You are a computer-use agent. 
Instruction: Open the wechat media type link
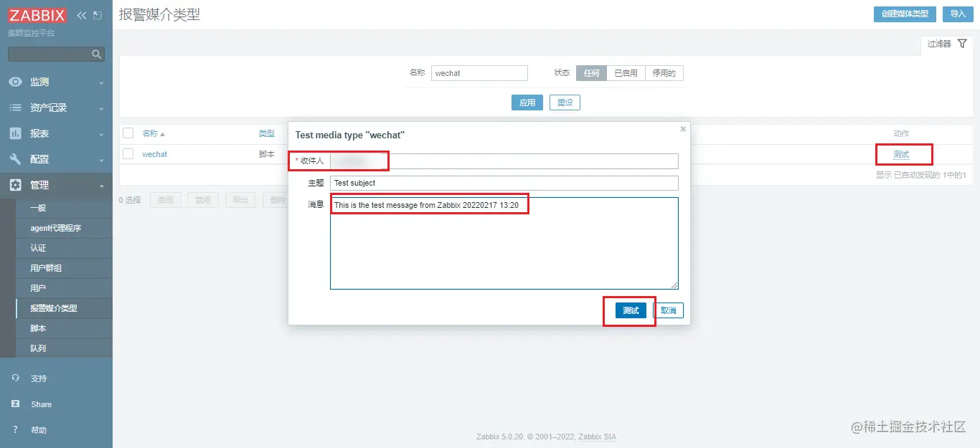[154, 154]
